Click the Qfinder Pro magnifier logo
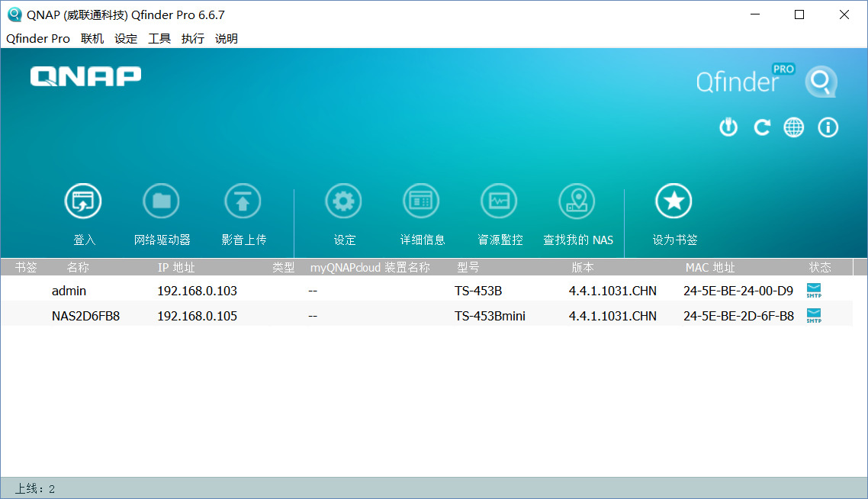Viewport: 868px width, 499px height. tap(821, 82)
